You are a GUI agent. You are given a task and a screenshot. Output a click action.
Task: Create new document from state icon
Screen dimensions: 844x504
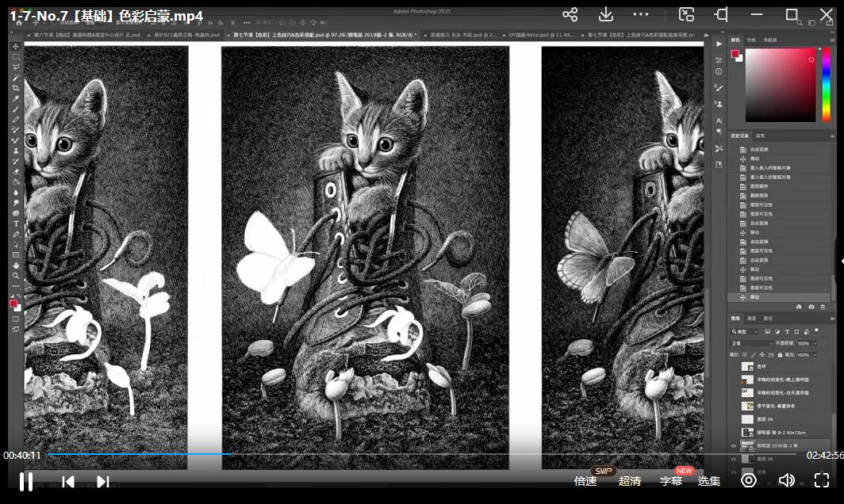coord(799,307)
